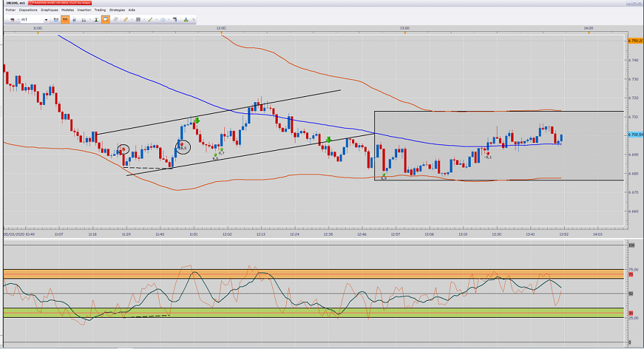Click the orange 6 750,20 price label
This screenshot has width=644, height=349.
[636, 40]
